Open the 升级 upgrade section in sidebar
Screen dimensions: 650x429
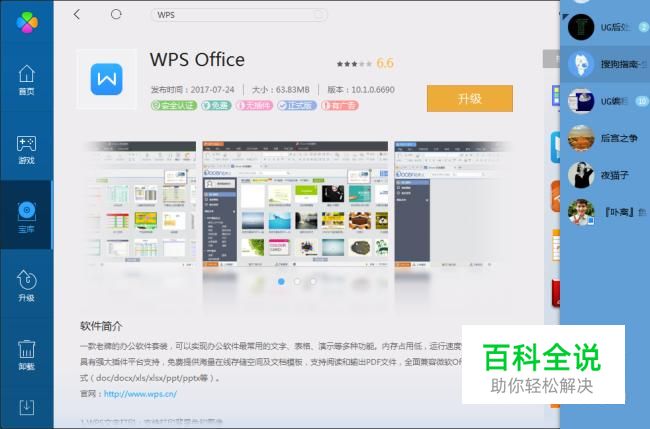(27, 286)
